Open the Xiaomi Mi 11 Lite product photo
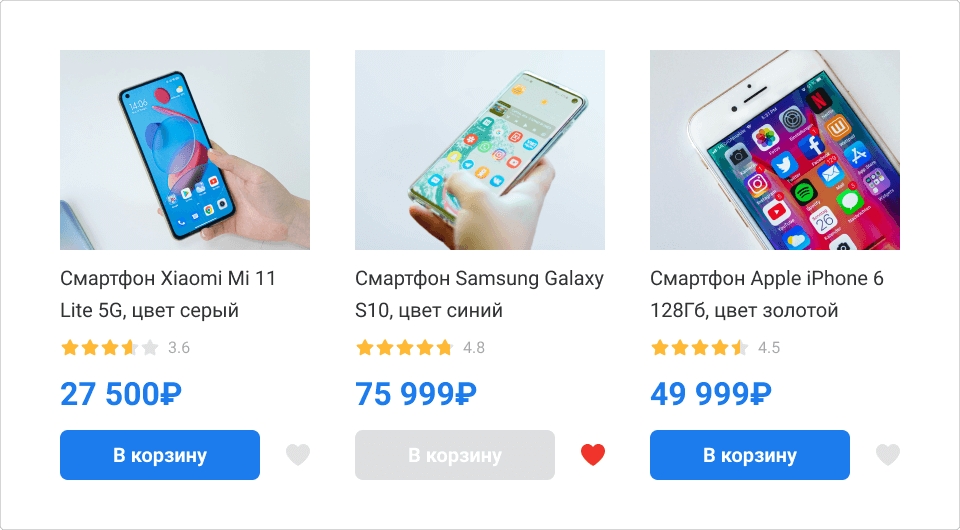This screenshot has width=960, height=530. pyautogui.click(x=185, y=150)
